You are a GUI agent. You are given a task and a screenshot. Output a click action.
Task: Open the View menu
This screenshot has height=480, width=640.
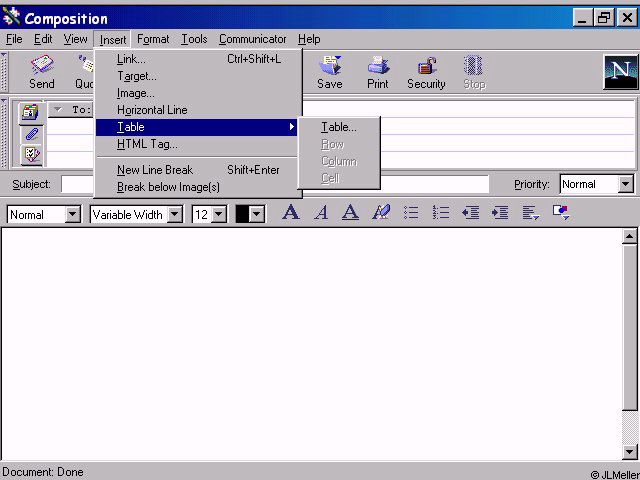[75, 39]
